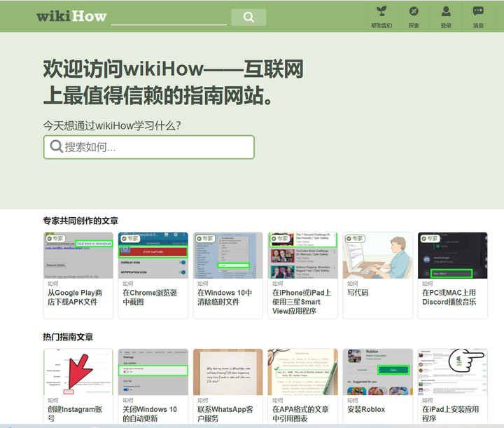Image resolution: width=504 pixels, height=428 pixels.
Task: Open thumbnail for 联系WhatsApp客户服务
Action: pos(228,372)
